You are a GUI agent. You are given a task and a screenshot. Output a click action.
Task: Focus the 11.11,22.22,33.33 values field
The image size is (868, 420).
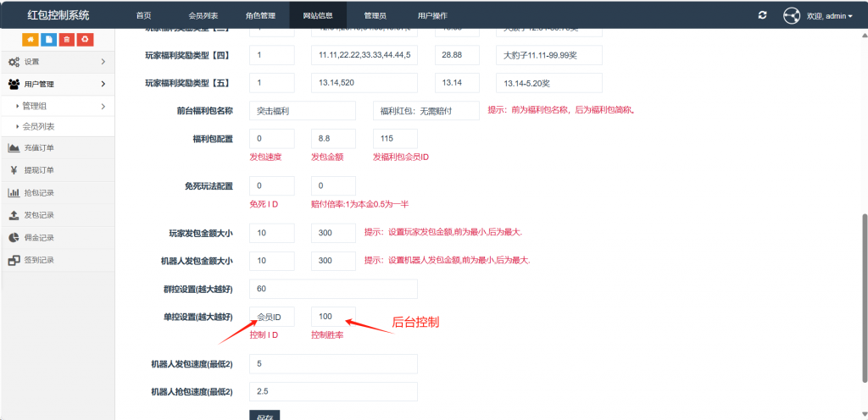tap(364, 55)
